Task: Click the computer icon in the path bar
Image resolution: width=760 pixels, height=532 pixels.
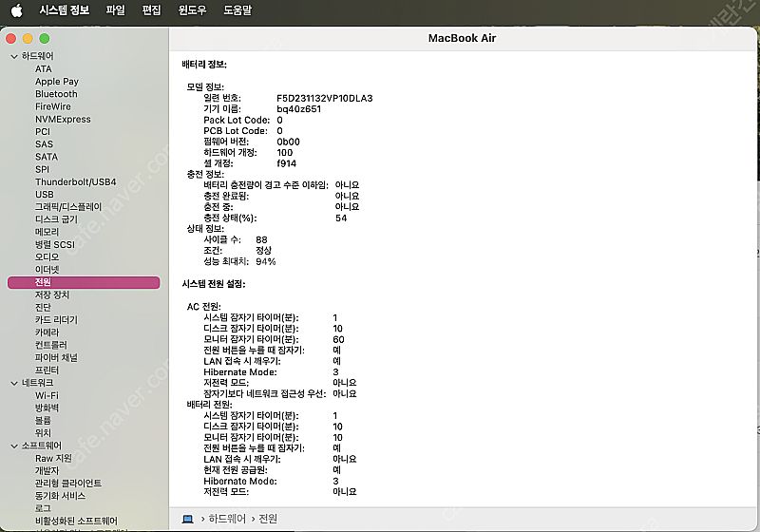Action: pyautogui.click(x=187, y=520)
